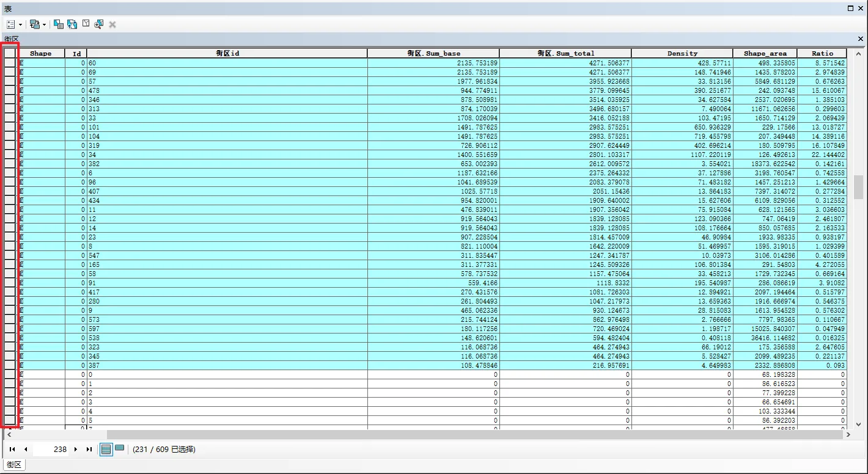Screen dimensions: 868x474
Task: Click the Density column header
Action: tap(682, 53)
